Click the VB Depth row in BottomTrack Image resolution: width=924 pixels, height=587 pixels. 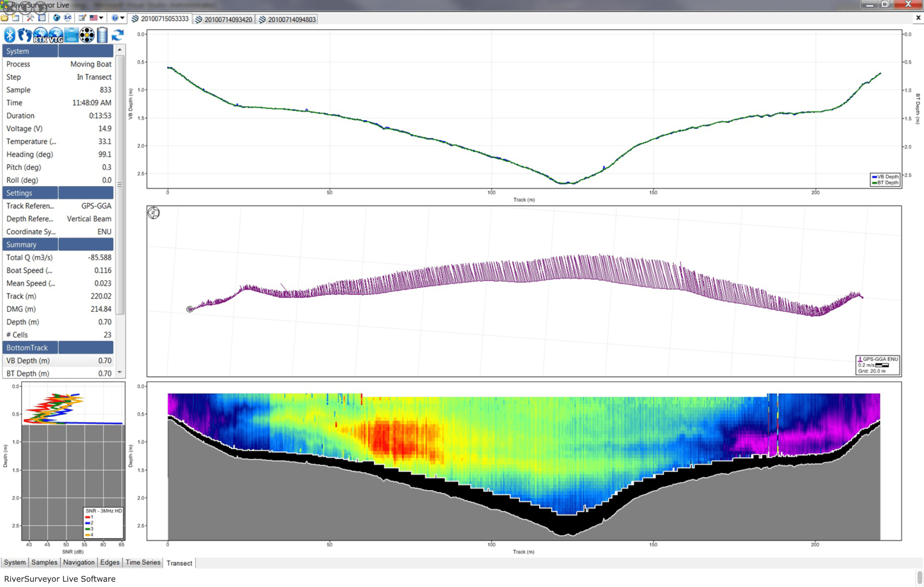(58, 361)
